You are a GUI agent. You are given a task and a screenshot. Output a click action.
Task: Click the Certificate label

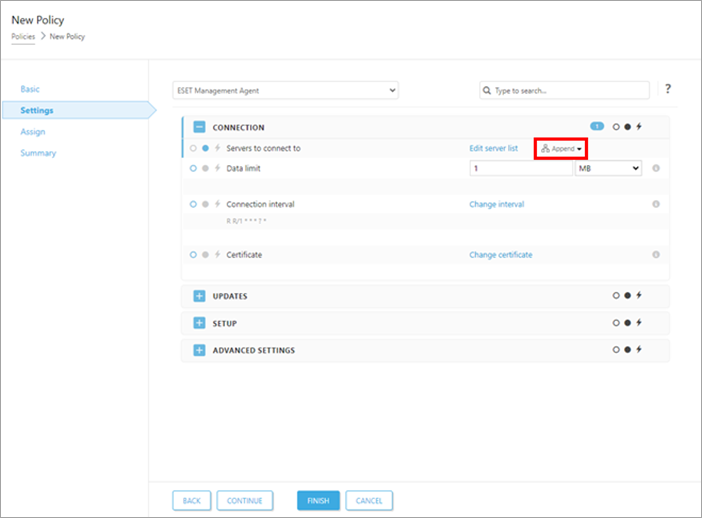(244, 255)
